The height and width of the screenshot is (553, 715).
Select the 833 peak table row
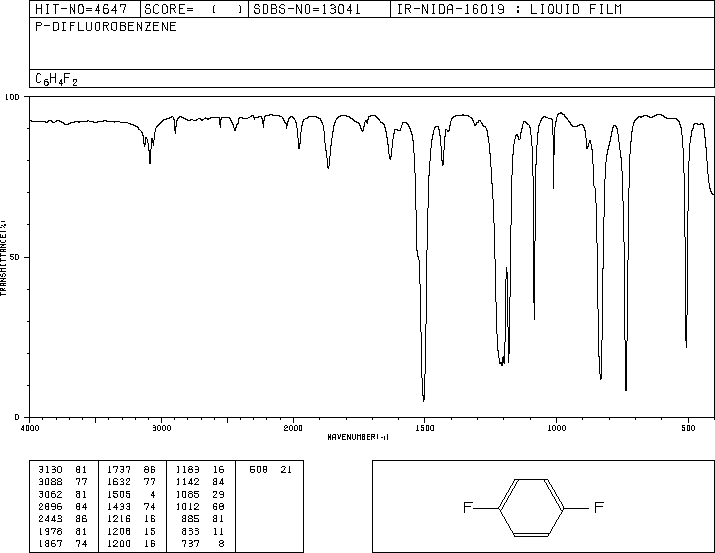coord(203,531)
